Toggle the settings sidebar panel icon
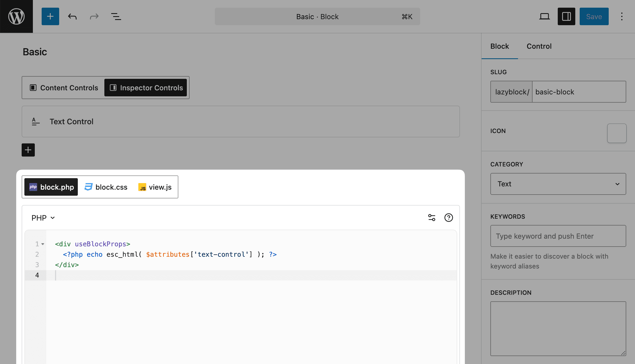Viewport: 635px width, 364px height. point(566,16)
